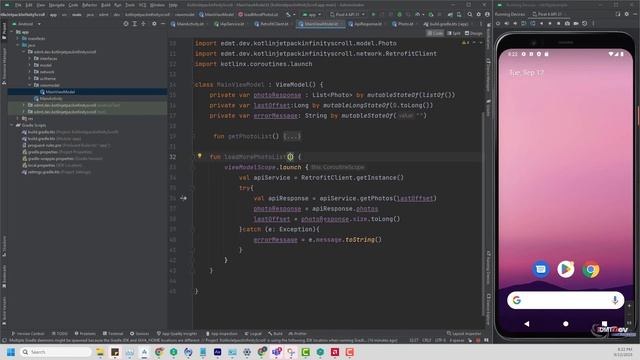This screenshot has height=360, width=640.
Task: Open IDE settings gear in main toolbar
Action: pos(479,14)
